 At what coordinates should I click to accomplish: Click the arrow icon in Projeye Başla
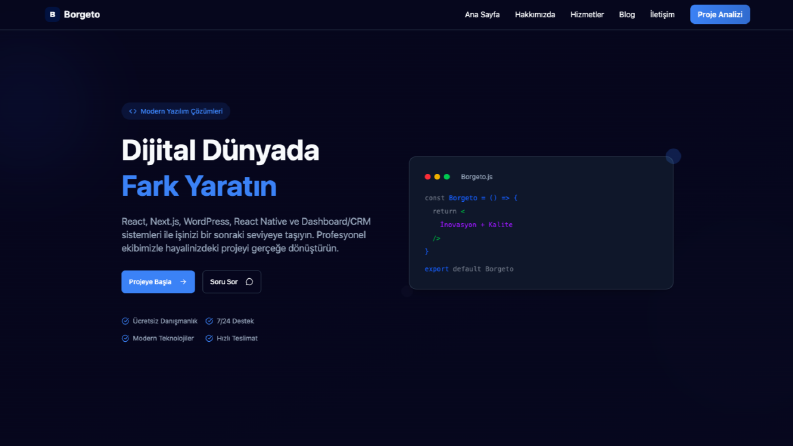[x=183, y=282]
